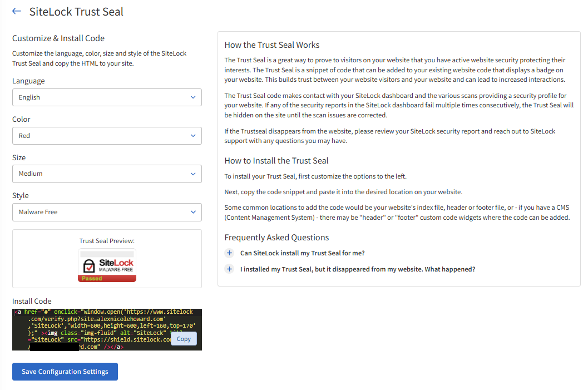Copy the install code
Viewport: 588px width, 390px height.
[184, 339]
